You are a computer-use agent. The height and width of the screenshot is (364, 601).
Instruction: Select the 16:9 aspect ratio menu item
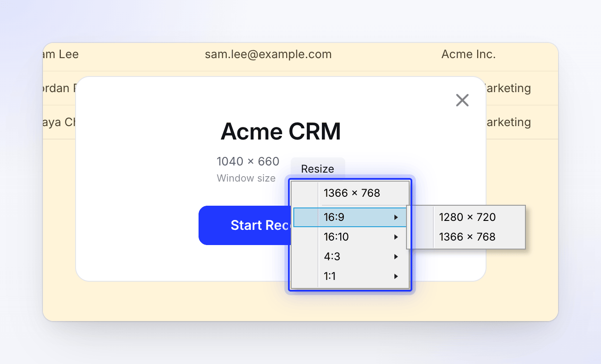coord(350,217)
